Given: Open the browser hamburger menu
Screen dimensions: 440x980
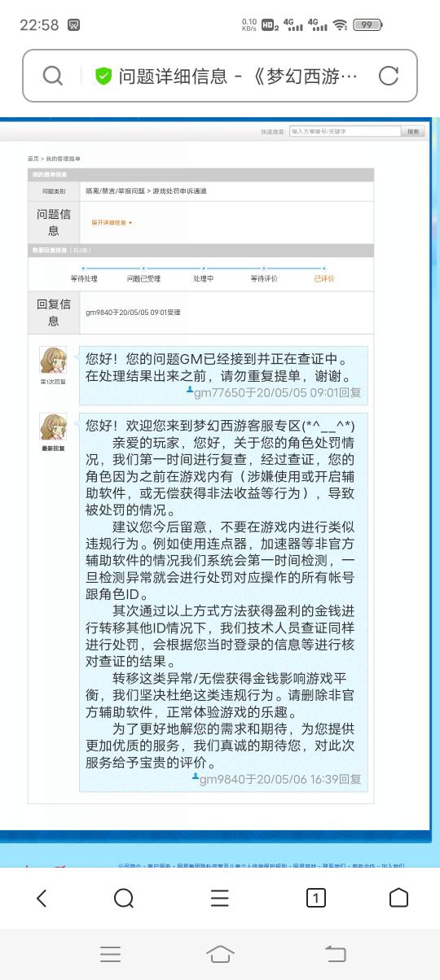Looking at the screenshot, I should (x=220, y=897).
